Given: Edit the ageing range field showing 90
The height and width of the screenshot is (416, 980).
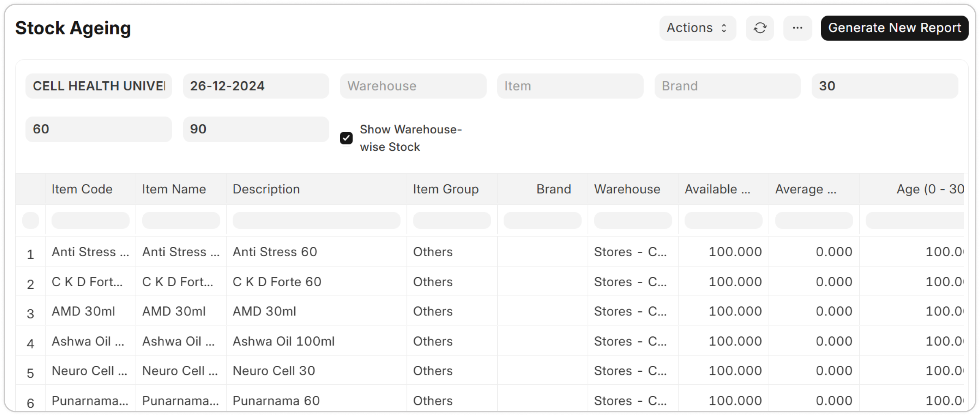Looking at the screenshot, I should [x=256, y=129].
